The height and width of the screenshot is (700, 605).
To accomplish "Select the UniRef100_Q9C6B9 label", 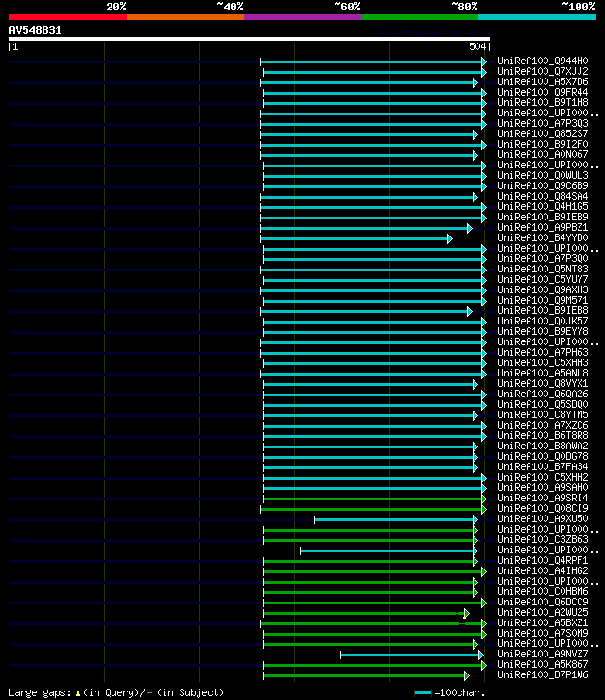I will (543, 185).
